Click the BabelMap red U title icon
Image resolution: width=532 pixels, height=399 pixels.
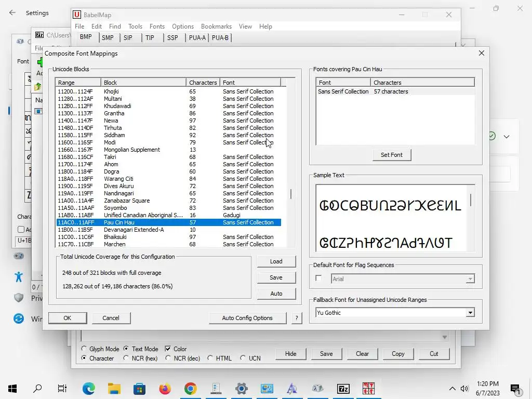77,15
